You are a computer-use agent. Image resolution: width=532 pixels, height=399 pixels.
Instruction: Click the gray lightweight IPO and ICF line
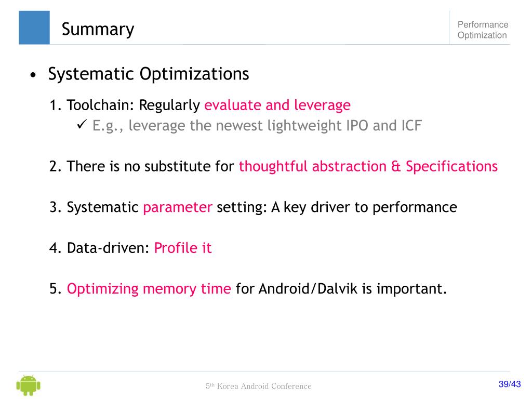(257, 126)
